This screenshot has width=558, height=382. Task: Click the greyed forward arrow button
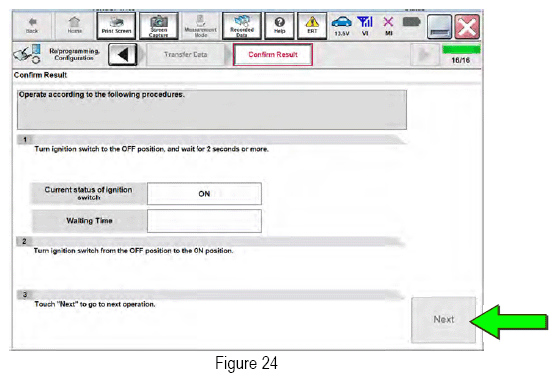(x=424, y=54)
